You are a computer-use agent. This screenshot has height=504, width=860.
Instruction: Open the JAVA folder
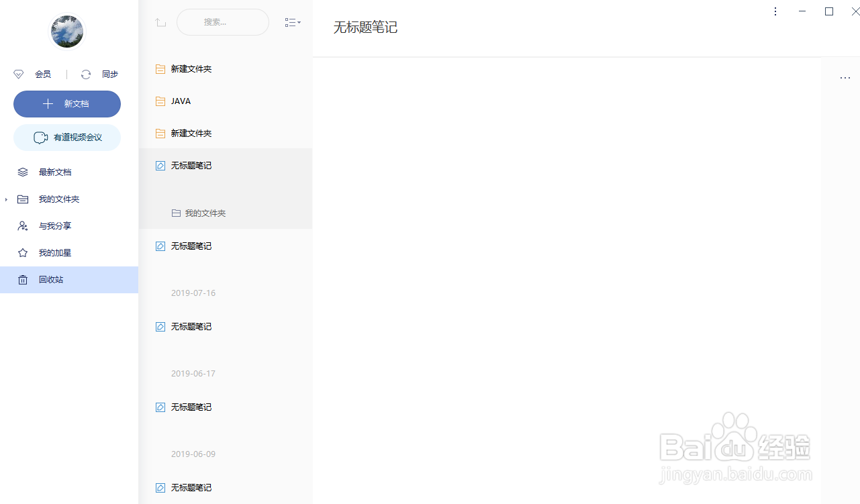[180, 101]
